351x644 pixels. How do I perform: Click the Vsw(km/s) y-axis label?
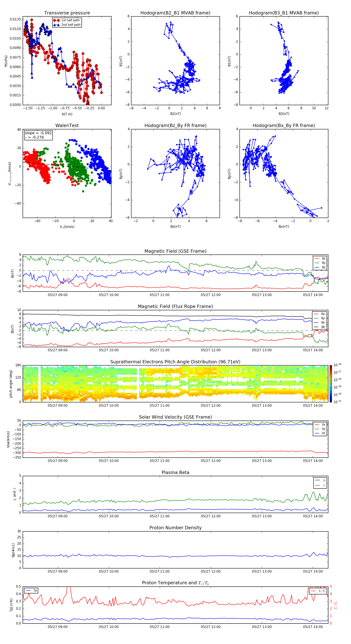(x=8, y=439)
